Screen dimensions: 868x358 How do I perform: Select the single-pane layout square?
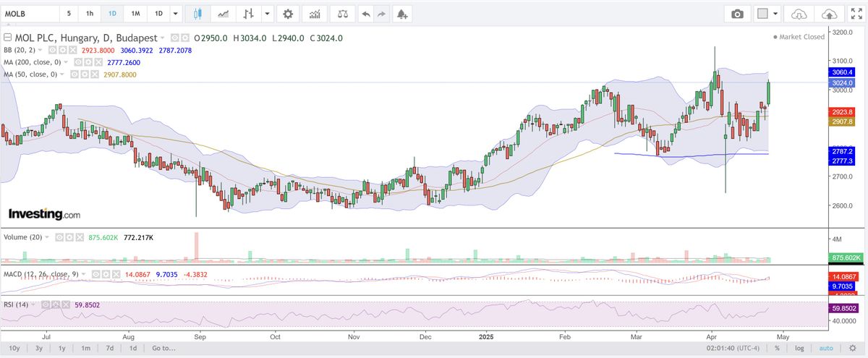(x=762, y=14)
